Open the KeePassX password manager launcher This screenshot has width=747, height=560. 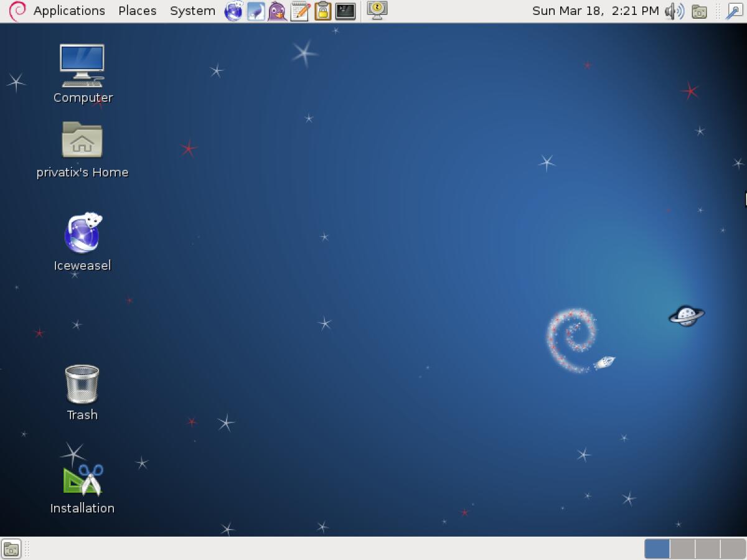click(322, 11)
